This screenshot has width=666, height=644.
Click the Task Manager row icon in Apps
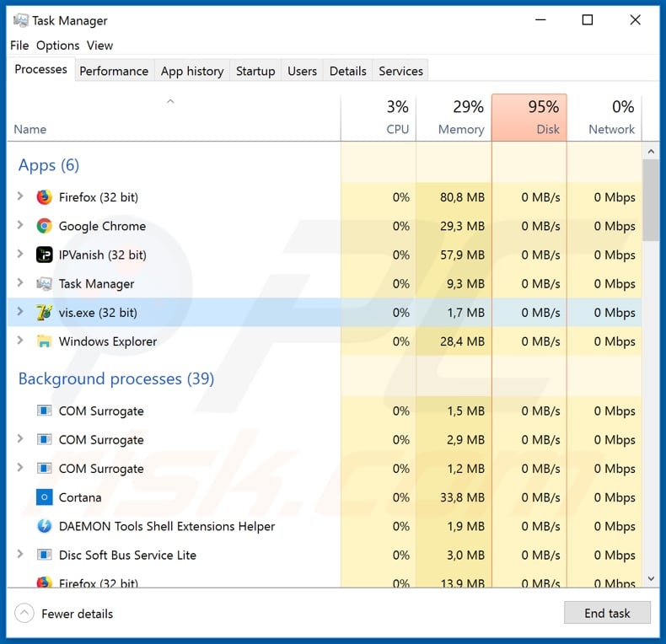click(x=44, y=284)
